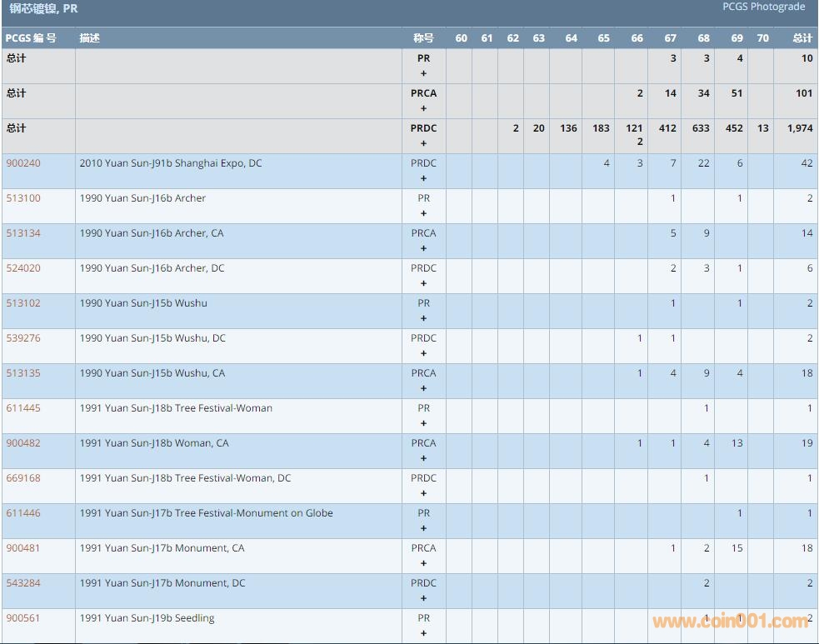Expand plus under PRDC total row

click(x=423, y=143)
